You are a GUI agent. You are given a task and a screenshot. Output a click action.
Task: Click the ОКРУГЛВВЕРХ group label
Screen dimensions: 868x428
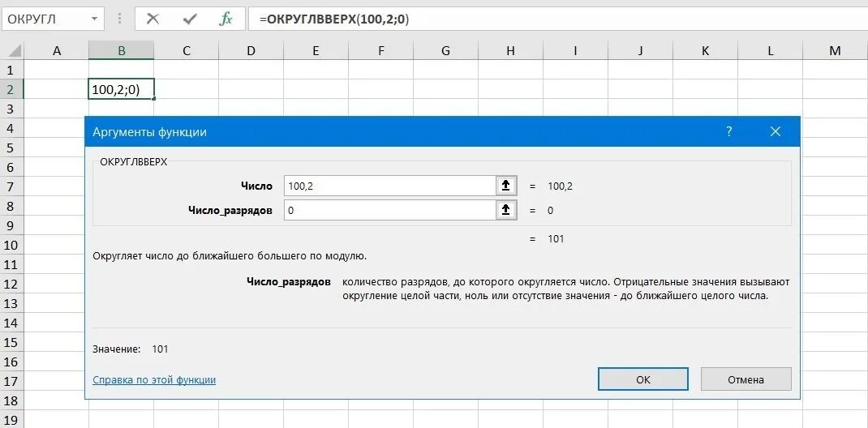133,161
